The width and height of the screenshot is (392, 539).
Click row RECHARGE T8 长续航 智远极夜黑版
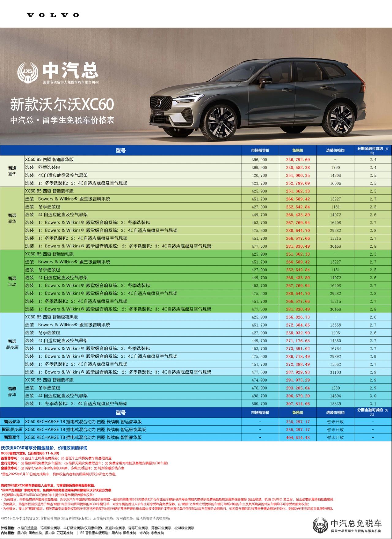point(196,430)
